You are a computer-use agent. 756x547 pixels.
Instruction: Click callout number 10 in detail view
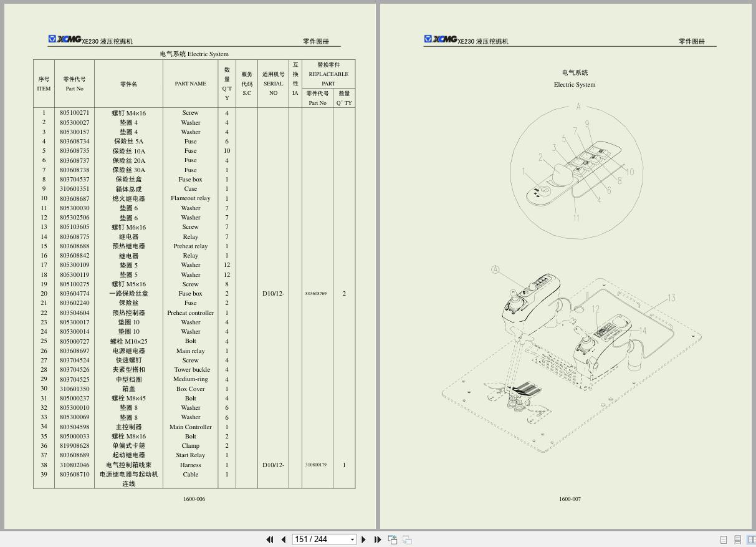[x=629, y=172]
